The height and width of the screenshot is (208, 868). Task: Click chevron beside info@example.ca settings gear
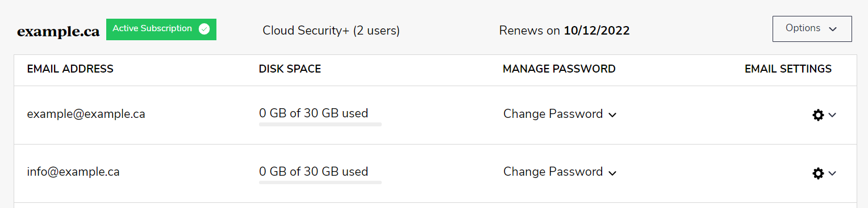[x=832, y=173]
